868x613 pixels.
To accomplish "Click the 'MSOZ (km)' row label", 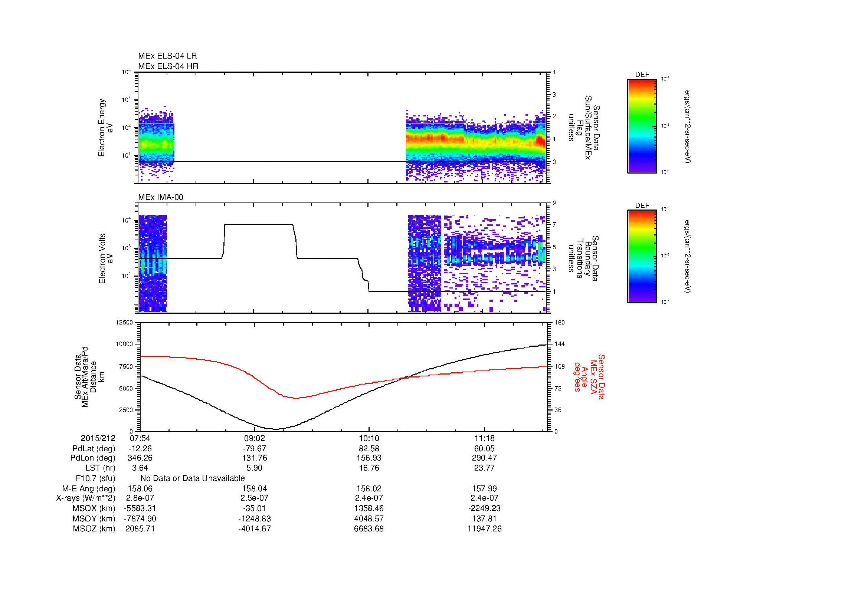I will pyautogui.click(x=94, y=529).
